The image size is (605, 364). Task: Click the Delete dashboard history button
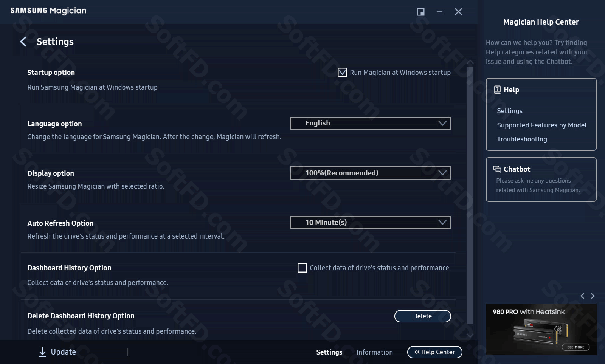(x=422, y=316)
